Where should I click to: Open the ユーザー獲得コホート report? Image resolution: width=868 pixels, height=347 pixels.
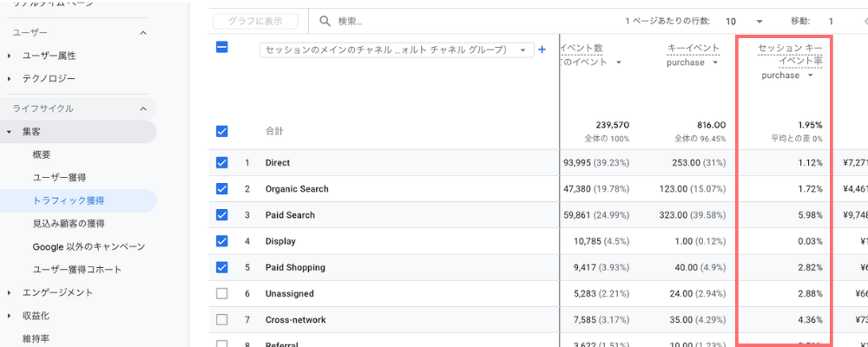click(x=77, y=270)
